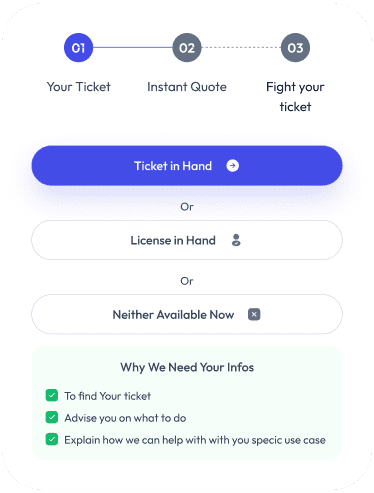Open the Your Ticket step label
374x493 pixels.
78,87
